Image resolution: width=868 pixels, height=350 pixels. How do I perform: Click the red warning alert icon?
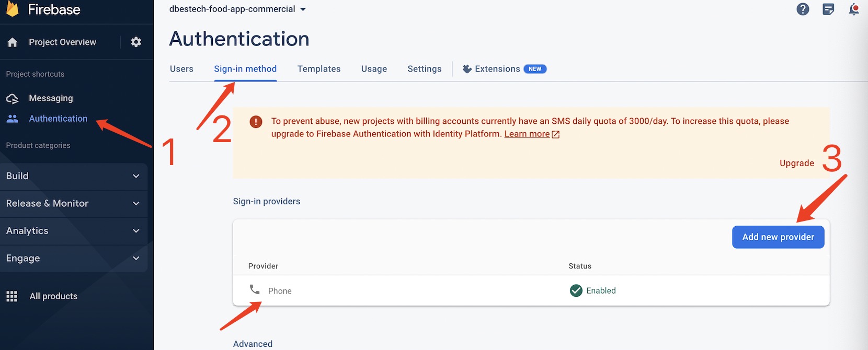click(x=256, y=122)
